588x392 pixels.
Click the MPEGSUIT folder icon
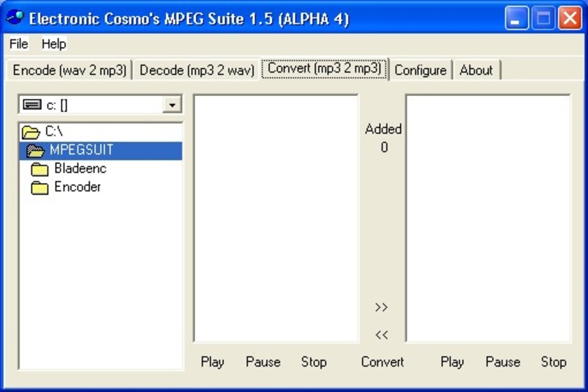point(35,151)
